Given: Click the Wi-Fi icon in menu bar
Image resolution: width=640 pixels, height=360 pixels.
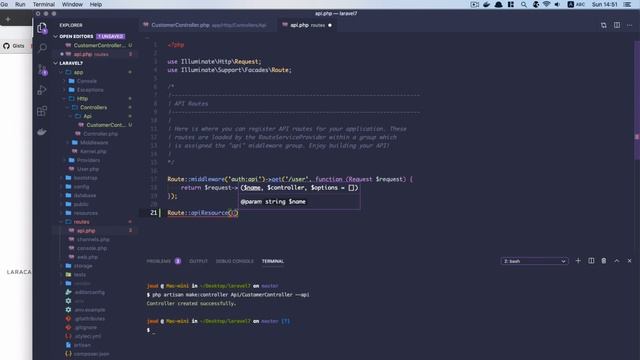Looking at the screenshot, I should click(547, 4).
